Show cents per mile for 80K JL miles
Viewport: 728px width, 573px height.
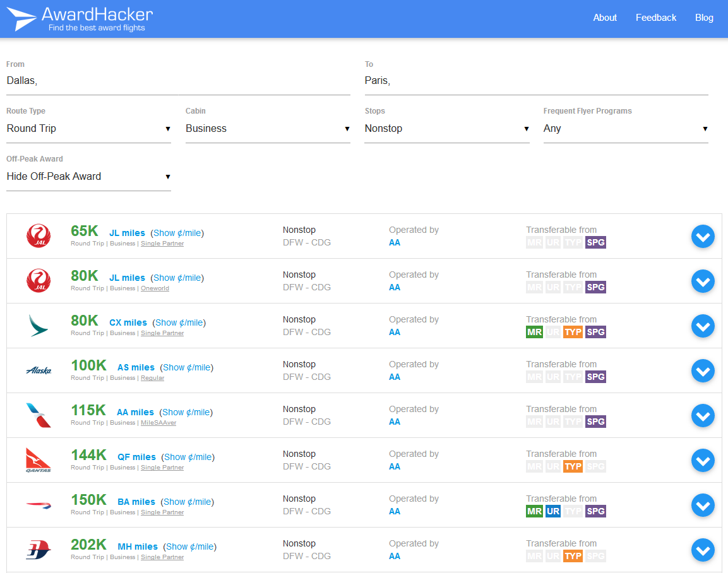177,278
